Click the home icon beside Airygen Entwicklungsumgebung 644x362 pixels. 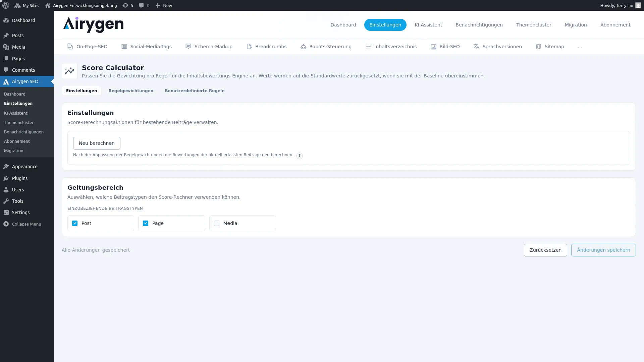click(x=48, y=5)
